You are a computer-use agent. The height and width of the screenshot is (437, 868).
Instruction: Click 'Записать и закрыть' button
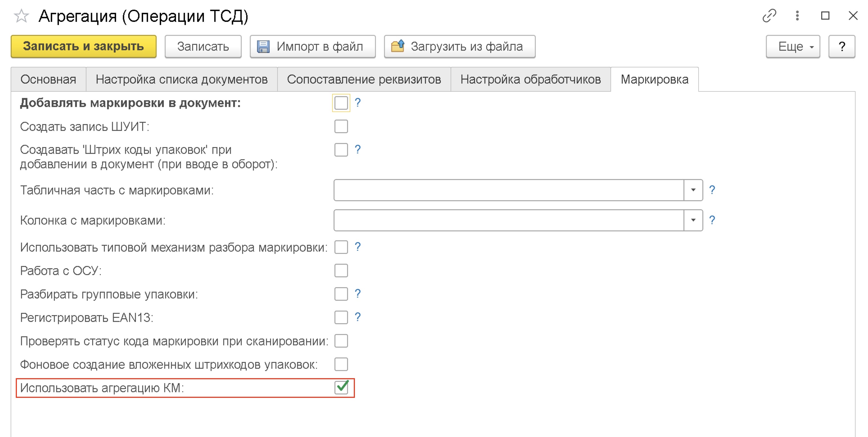pos(83,46)
